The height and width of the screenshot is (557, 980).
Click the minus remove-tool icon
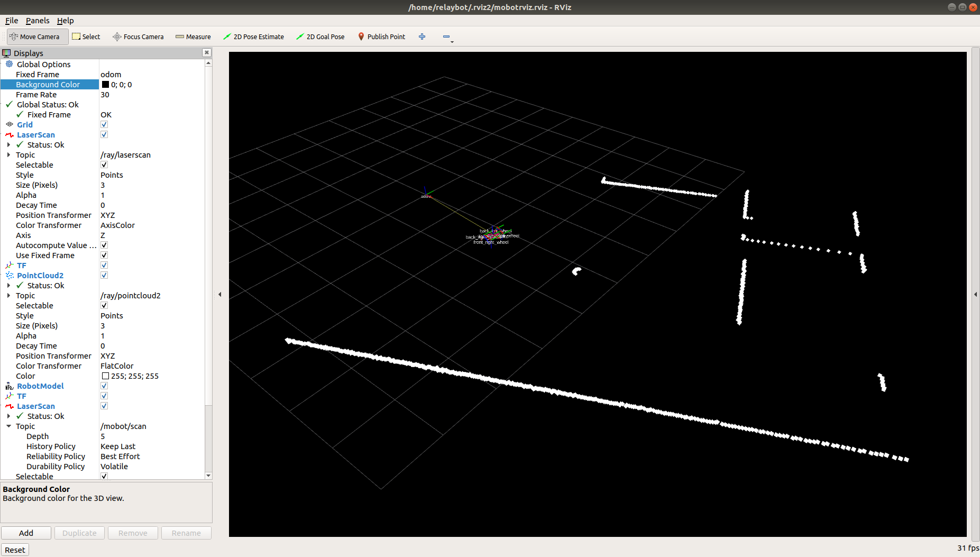446,36
